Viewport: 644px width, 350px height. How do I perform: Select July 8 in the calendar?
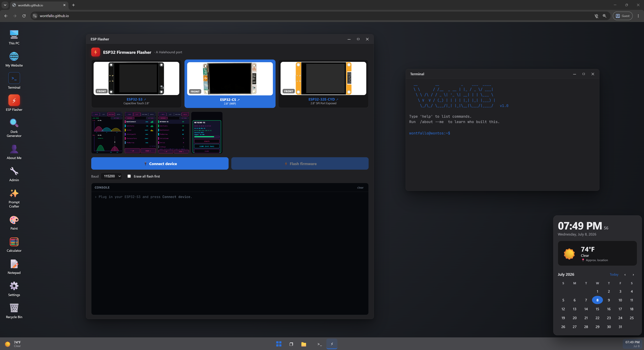point(597,300)
